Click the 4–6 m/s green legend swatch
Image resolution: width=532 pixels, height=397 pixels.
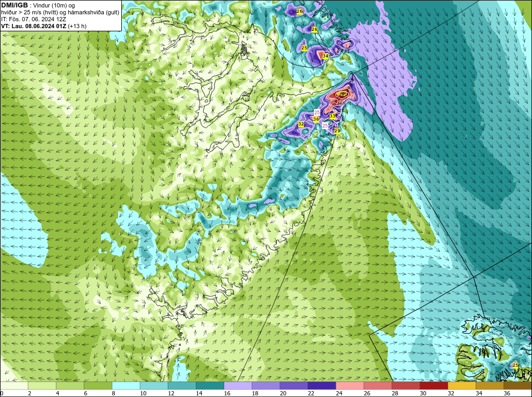click(x=70, y=385)
